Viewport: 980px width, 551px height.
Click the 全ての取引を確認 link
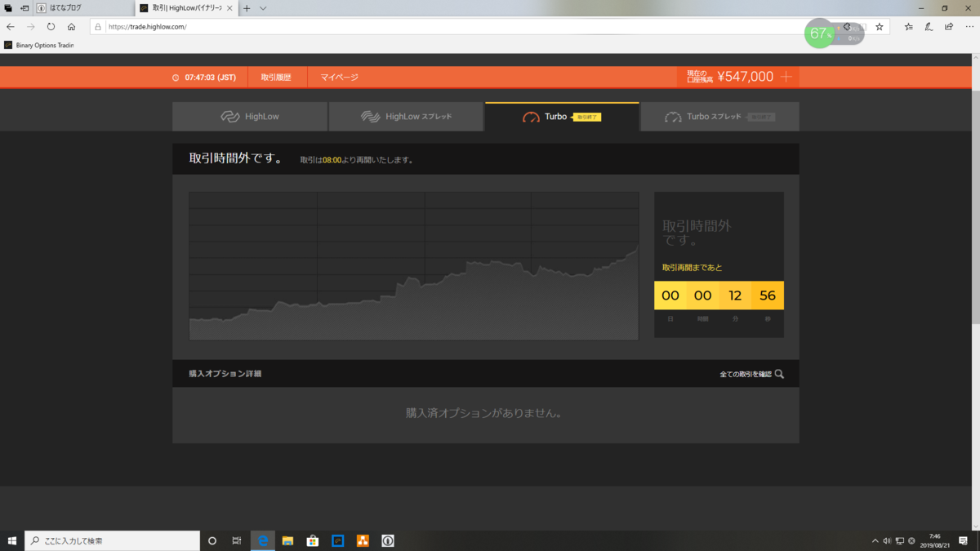(745, 375)
